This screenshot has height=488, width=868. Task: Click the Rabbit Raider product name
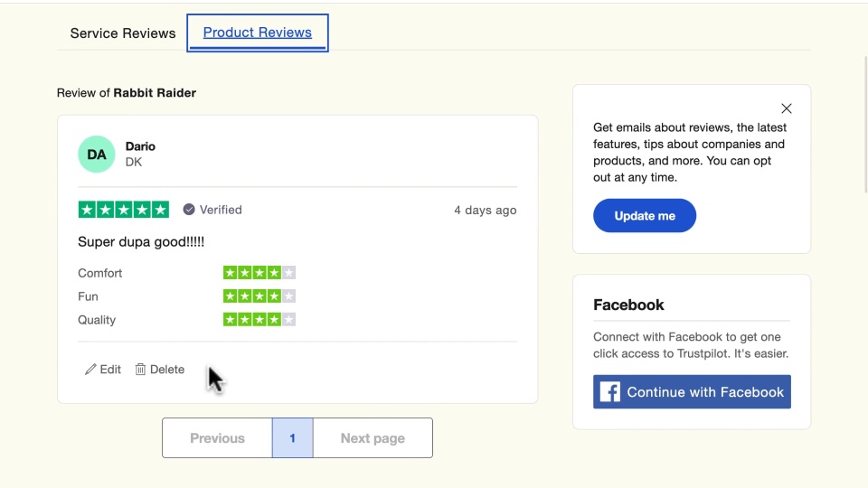(155, 93)
